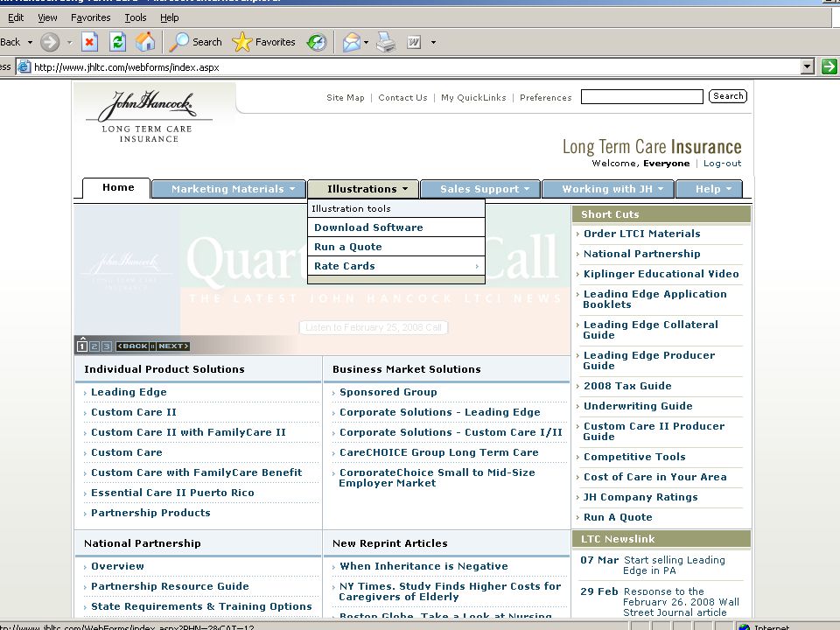Screen dimensions: 840x630
Task: Open the address bar dropdown arrow
Action: pos(808,66)
